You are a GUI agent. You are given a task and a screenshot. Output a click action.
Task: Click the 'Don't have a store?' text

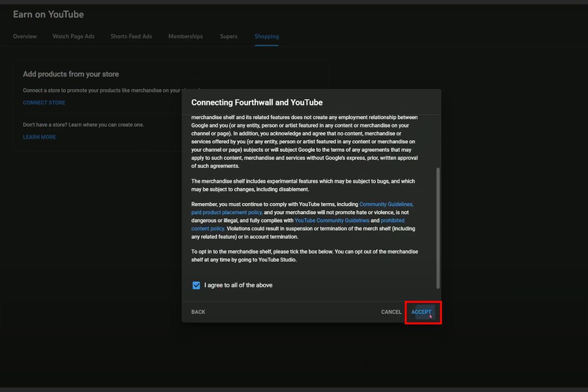(x=83, y=125)
